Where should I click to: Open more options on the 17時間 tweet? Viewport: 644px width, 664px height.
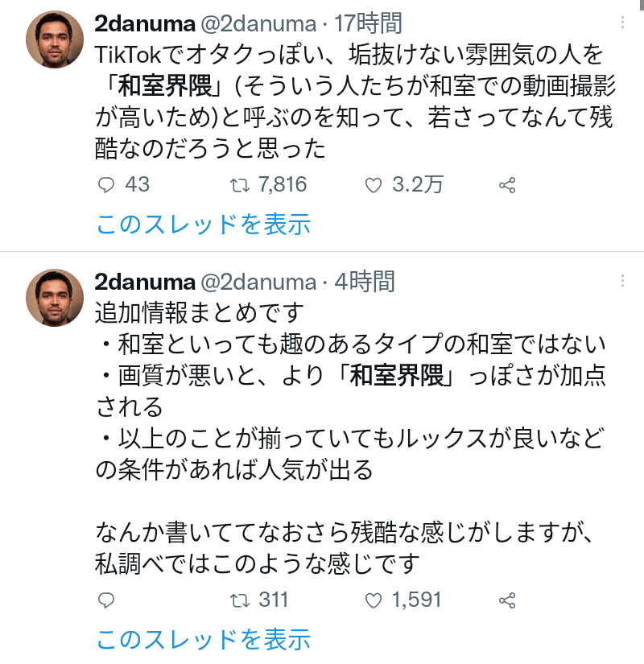621,23
